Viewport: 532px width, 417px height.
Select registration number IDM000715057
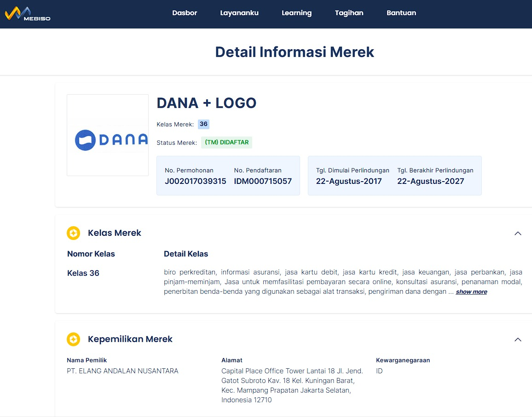[263, 181]
